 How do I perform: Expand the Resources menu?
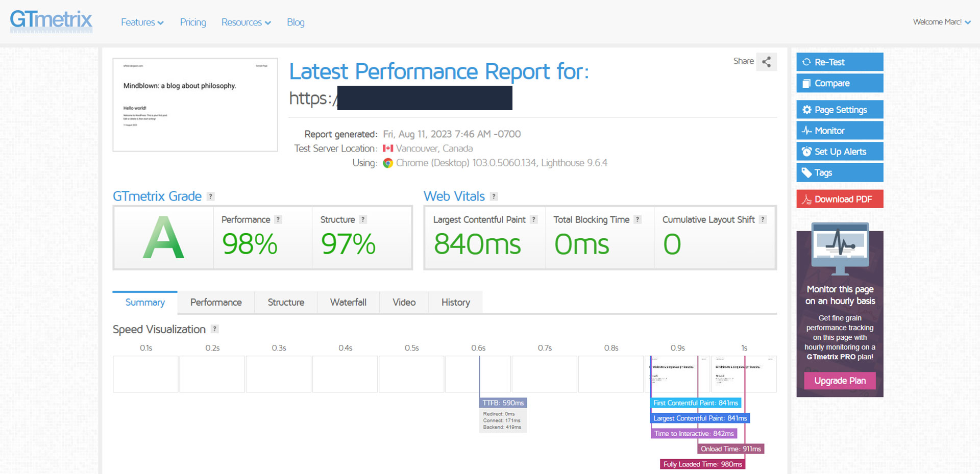click(x=246, y=22)
